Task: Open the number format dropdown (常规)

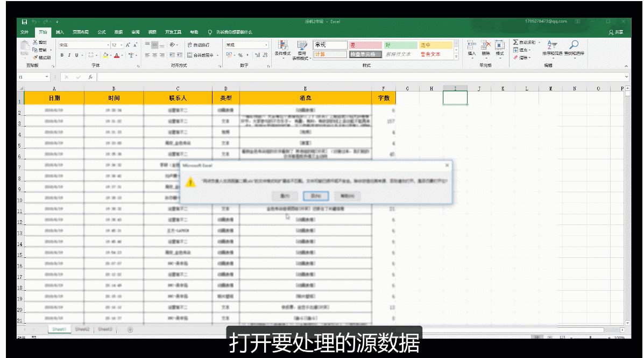Action: tap(266, 45)
